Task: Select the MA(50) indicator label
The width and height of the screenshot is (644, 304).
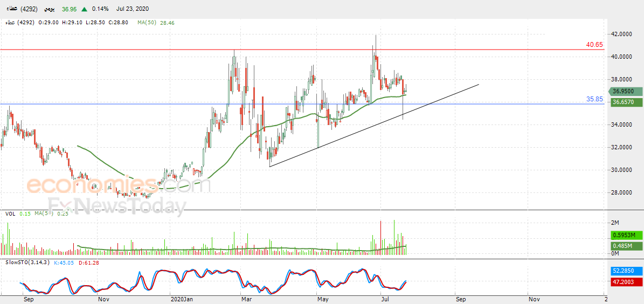Action: pos(148,23)
